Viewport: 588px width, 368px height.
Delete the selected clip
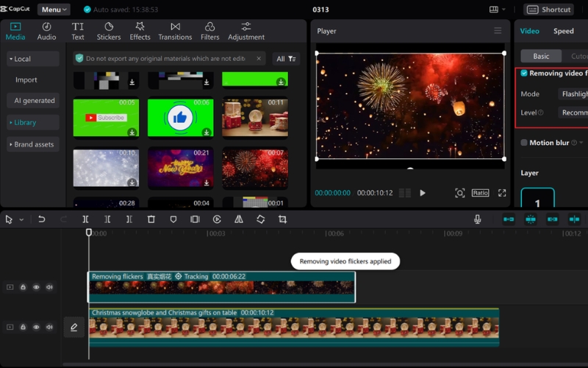pos(151,219)
